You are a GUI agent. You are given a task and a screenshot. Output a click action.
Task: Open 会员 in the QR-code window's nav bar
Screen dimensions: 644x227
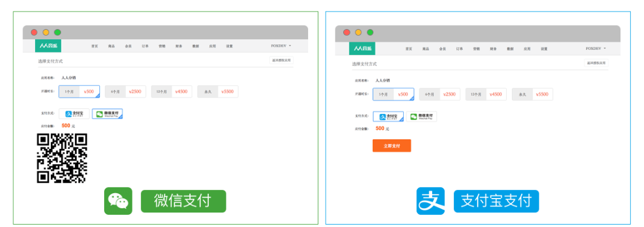click(128, 47)
